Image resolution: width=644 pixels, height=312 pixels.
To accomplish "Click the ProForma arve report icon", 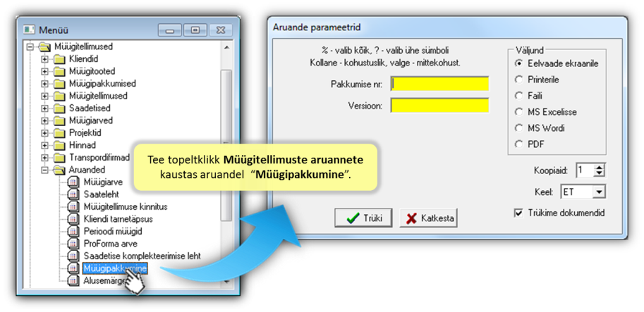I will (73, 244).
